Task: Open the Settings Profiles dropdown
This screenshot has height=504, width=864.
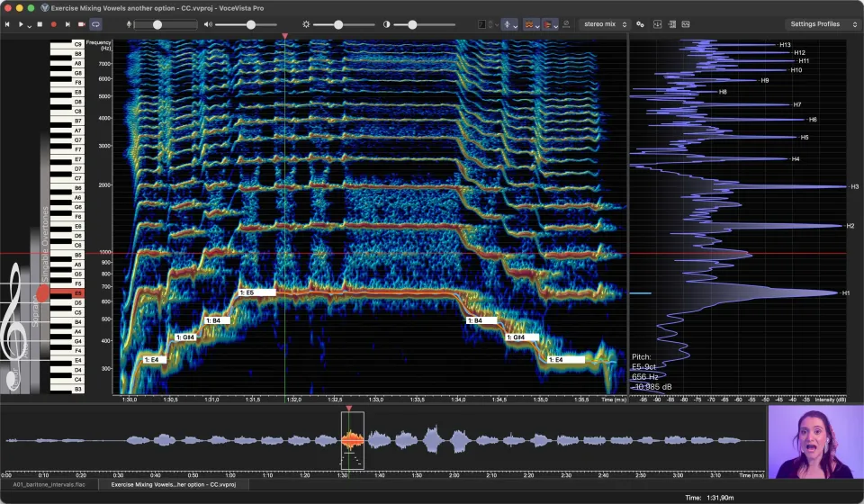Action: pos(822,24)
